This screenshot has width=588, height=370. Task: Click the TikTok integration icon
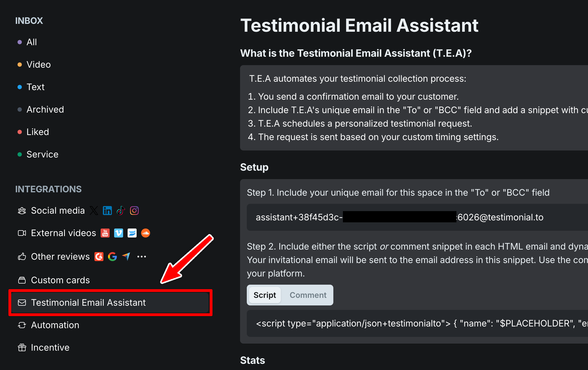click(121, 211)
